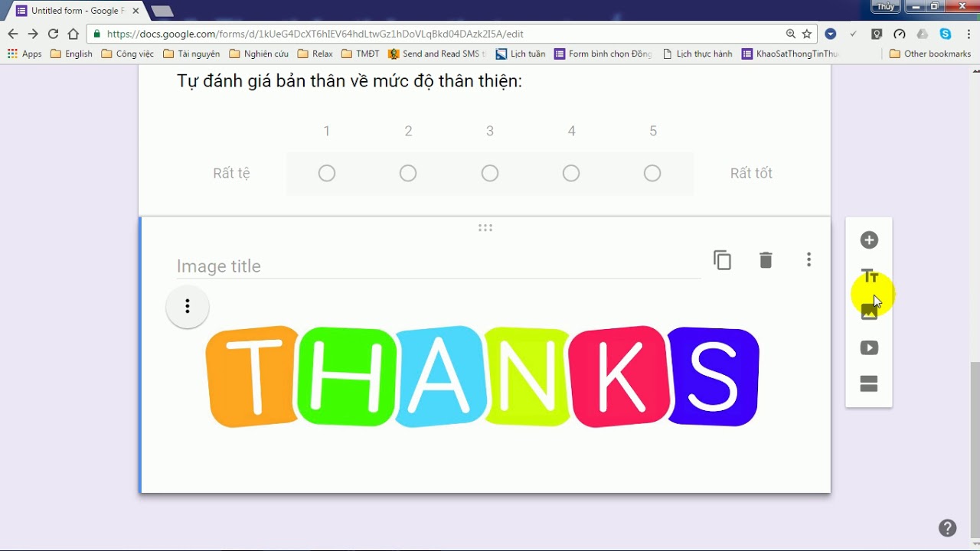This screenshot has height=551, width=980.
Task: Click the blue round extension icon
Action: tap(831, 34)
